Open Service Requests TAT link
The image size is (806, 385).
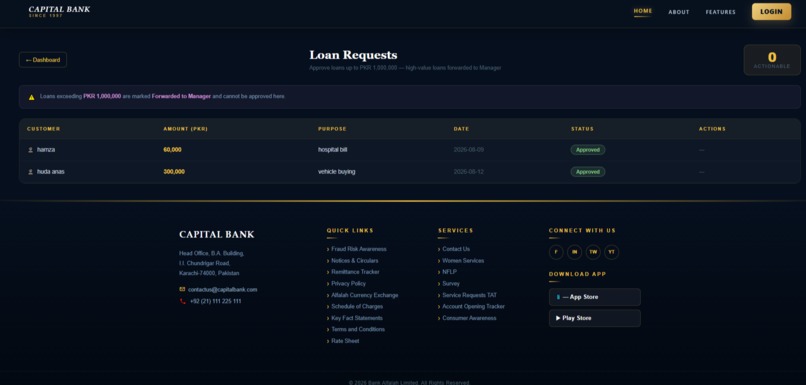[469, 296]
